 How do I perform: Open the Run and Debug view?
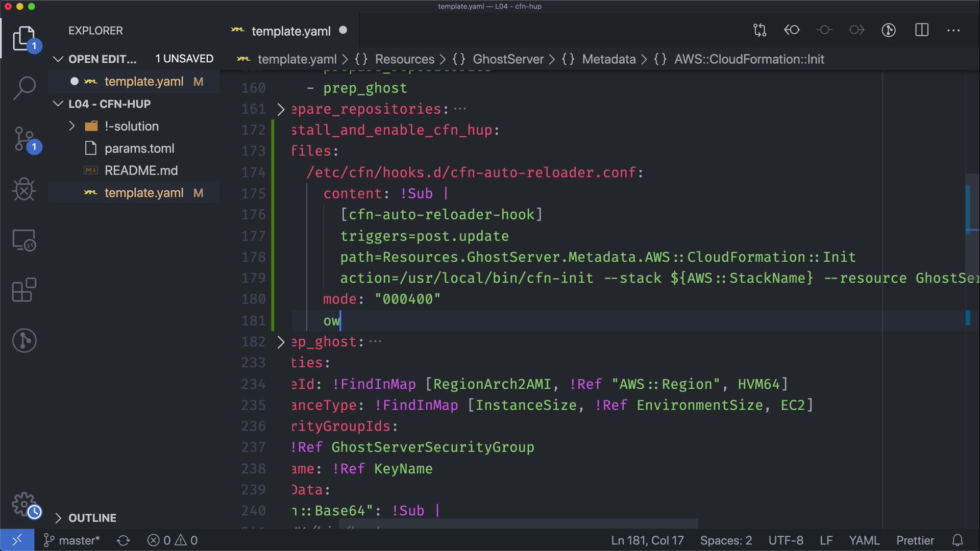click(x=24, y=190)
